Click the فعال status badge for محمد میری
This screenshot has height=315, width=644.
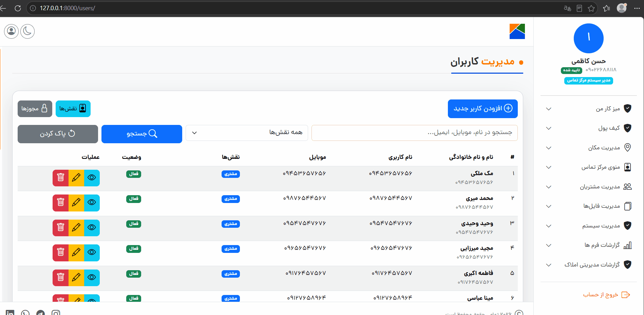click(133, 199)
